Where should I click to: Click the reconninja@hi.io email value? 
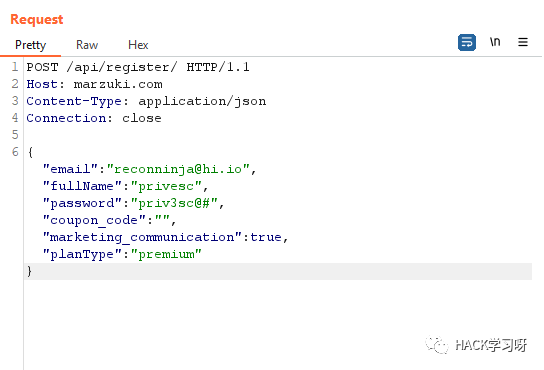tap(178, 169)
